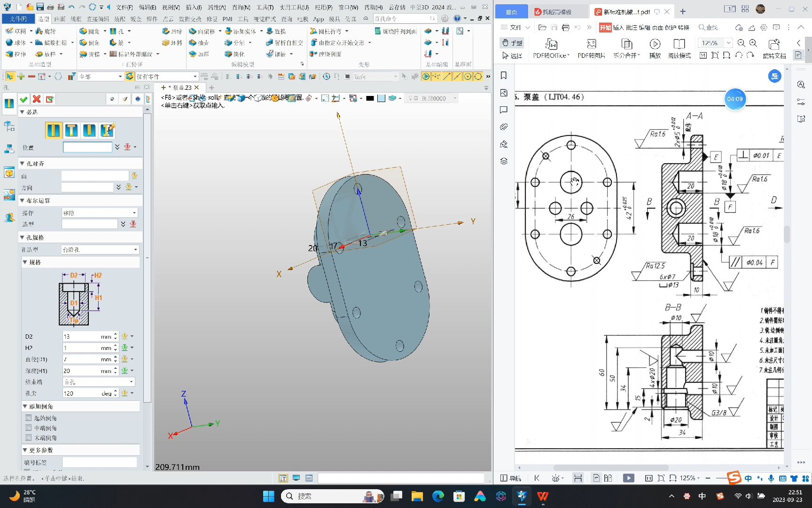Zoom out with magnifier minus in PDF viewer

pos(741,43)
